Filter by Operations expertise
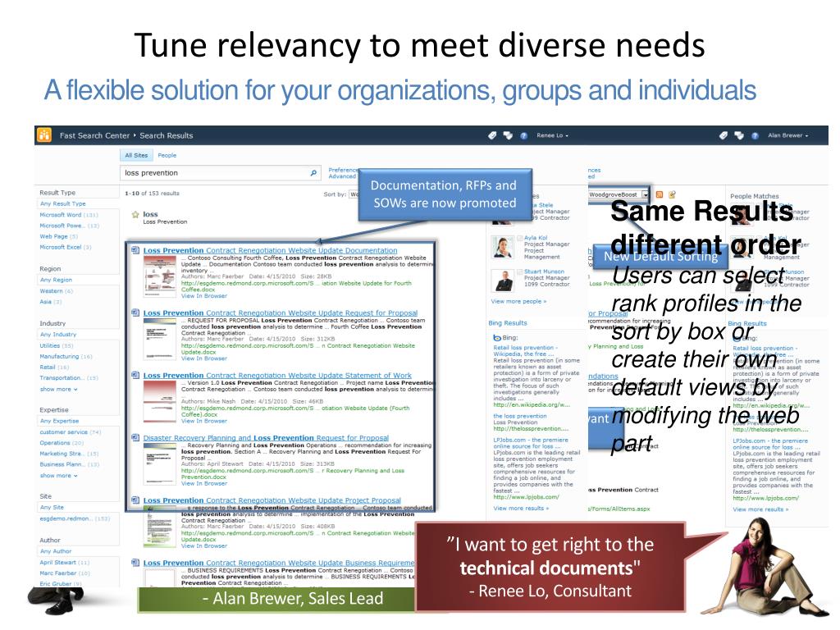The width and height of the screenshot is (840, 630). point(62,443)
